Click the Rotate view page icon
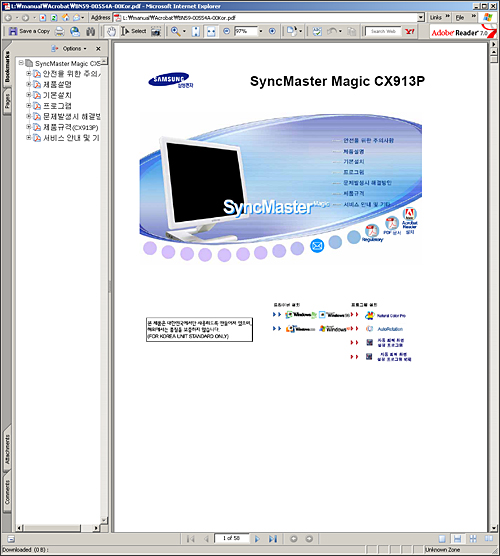The image size is (500, 556). coord(291,31)
